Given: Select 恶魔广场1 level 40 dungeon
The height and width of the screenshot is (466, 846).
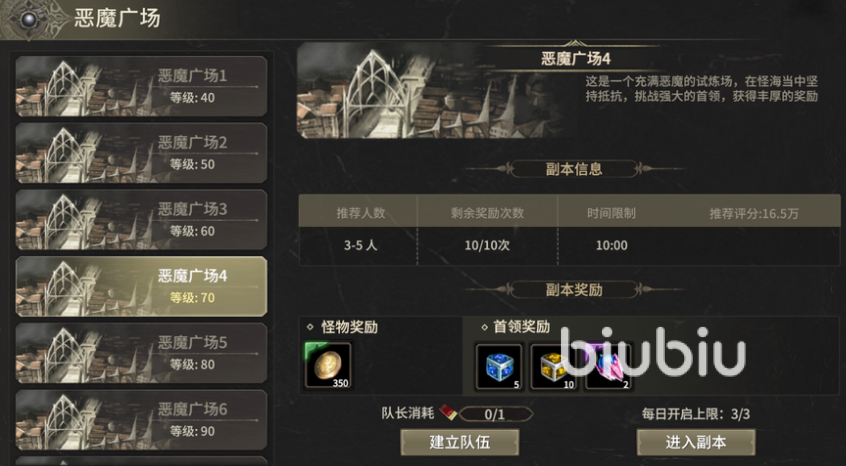Looking at the screenshot, I should click(x=141, y=86).
